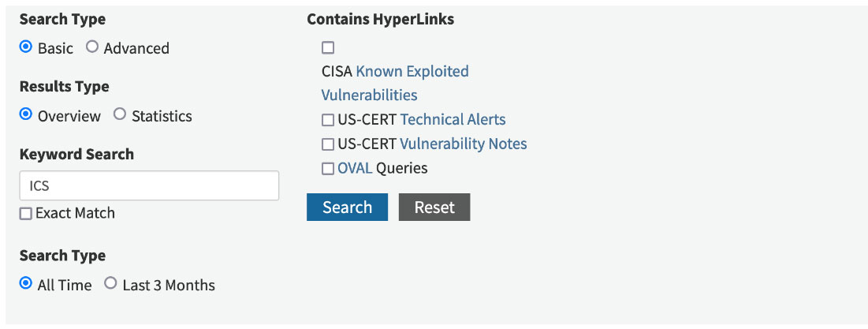Open the OVAL hyperlink
The height and width of the screenshot is (329, 868).
pos(355,168)
